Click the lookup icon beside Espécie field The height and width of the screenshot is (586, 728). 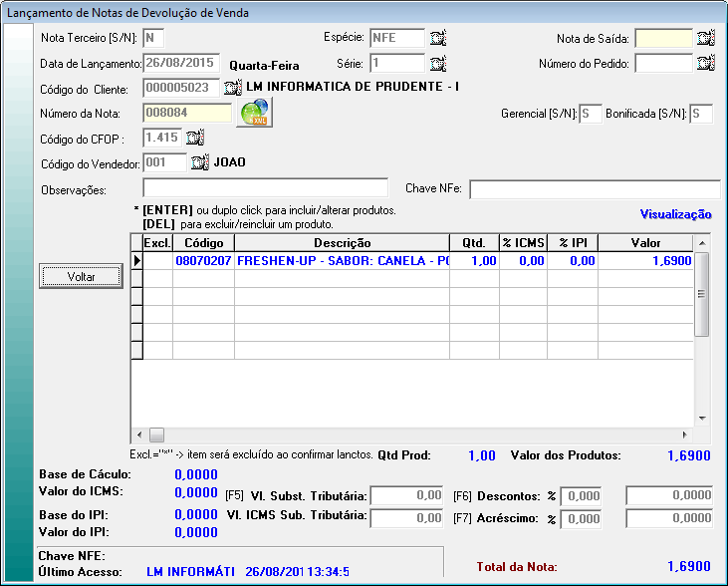tap(438, 39)
